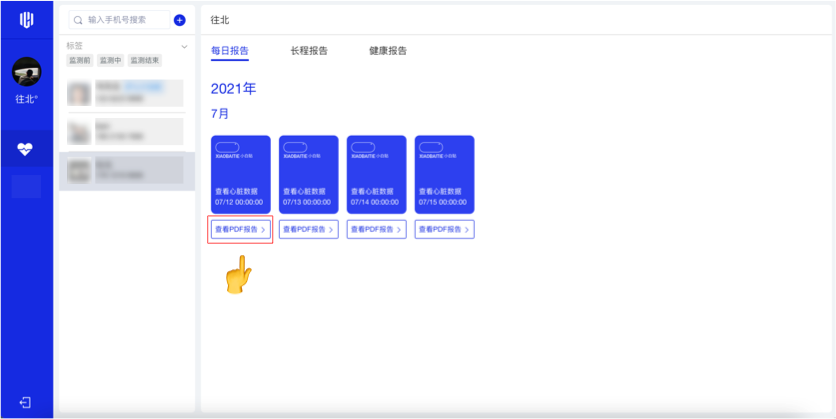Click the app logo in sidebar

pyautogui.click(x=26, y=19)
